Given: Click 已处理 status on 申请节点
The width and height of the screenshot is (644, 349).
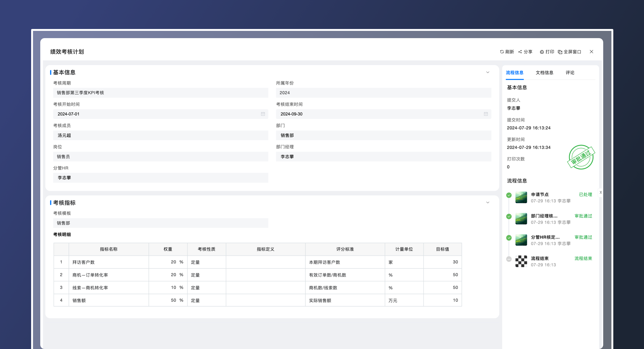Looking at the screenshot, I should [585, 195].
